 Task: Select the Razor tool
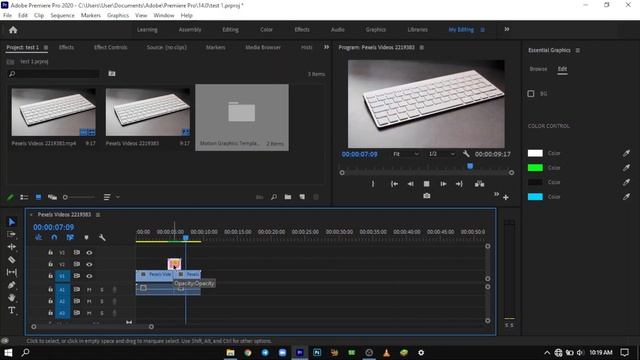click(12, 260)
